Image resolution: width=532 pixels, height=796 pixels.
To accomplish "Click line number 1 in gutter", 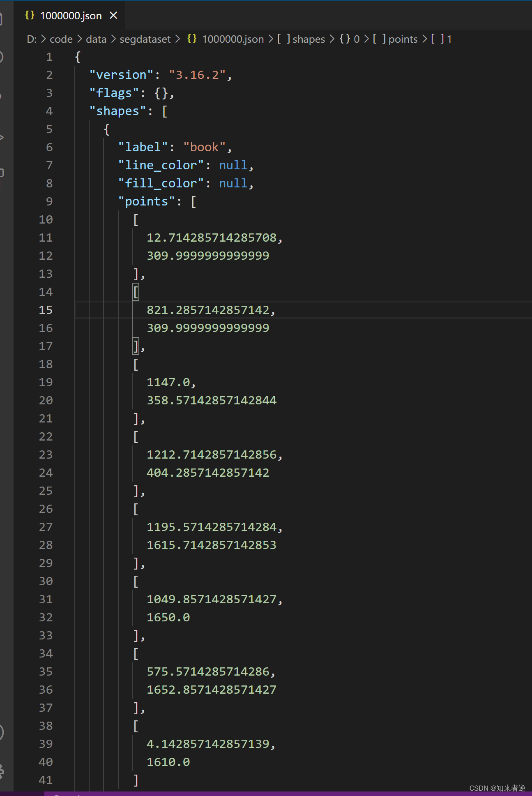I will point(49,57).
